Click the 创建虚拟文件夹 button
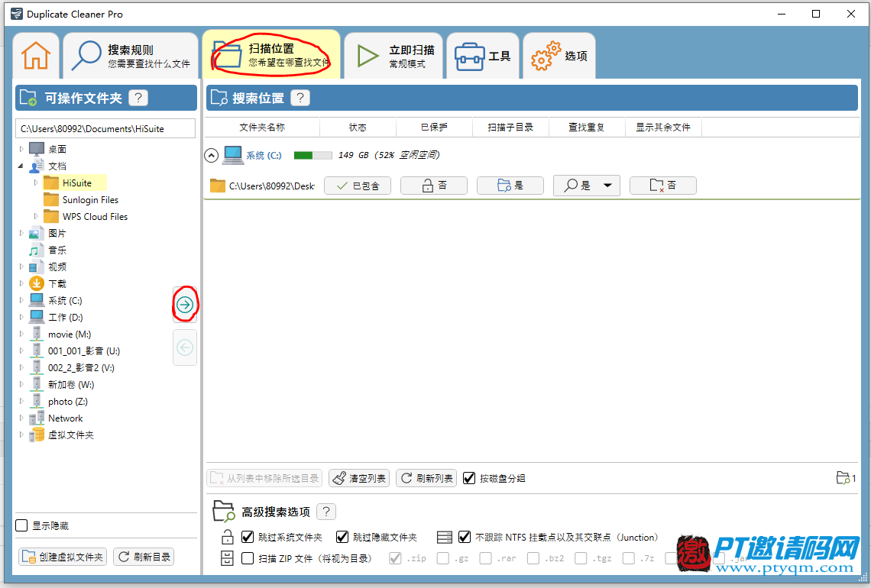The image size is (871, 588). click(x=63, y=557)
